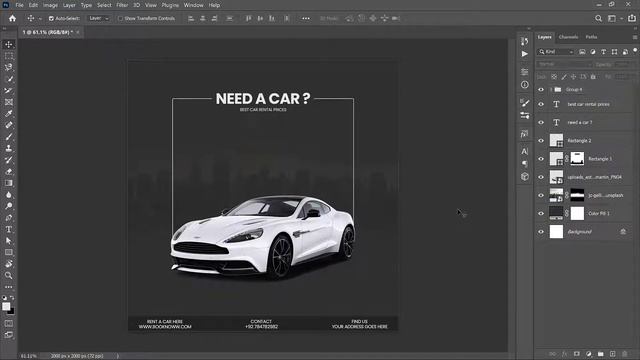
Task: Open the Kind filter dropdown in Layers
Action: tap(556, 52)
